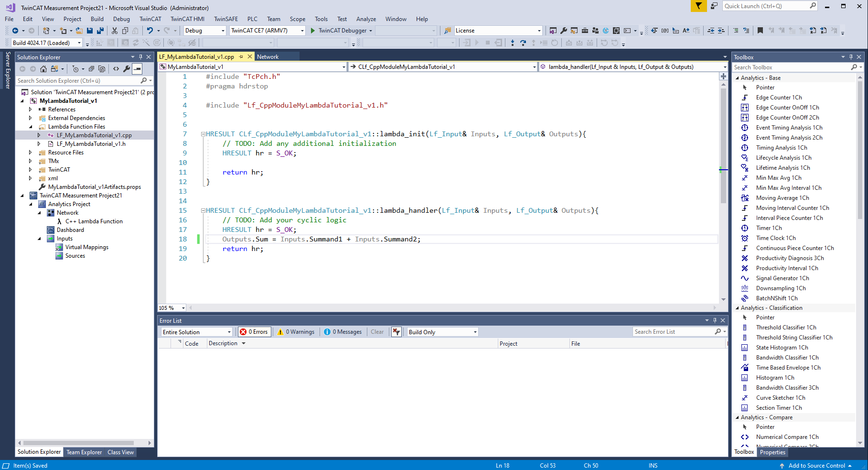Open the Debug configuration dropdown
This screenshot has height=470, width=868.
pos(205,31)
